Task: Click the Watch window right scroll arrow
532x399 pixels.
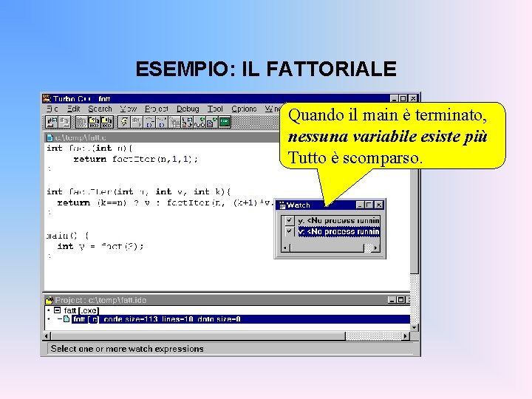Action: click(375, 248)
